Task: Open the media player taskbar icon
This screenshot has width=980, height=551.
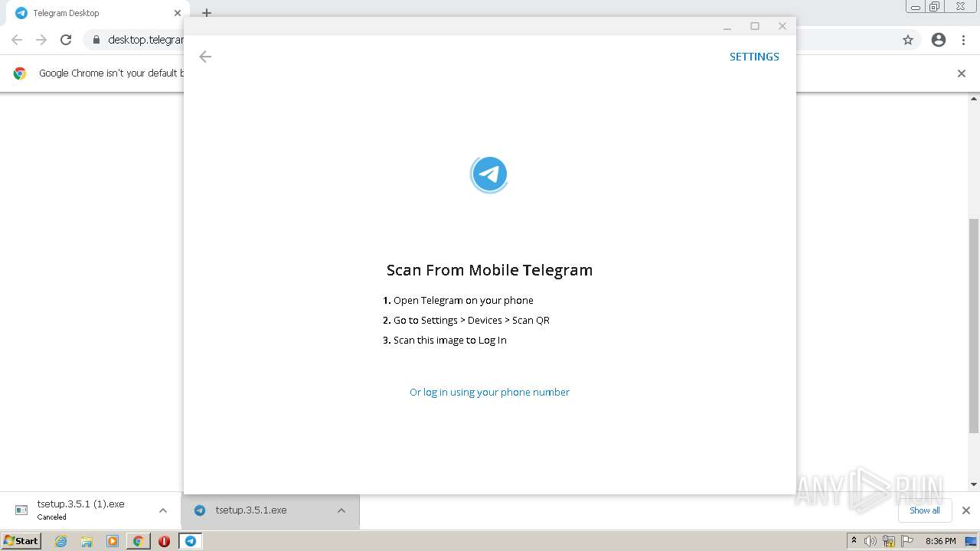Action: pos(113,541)
